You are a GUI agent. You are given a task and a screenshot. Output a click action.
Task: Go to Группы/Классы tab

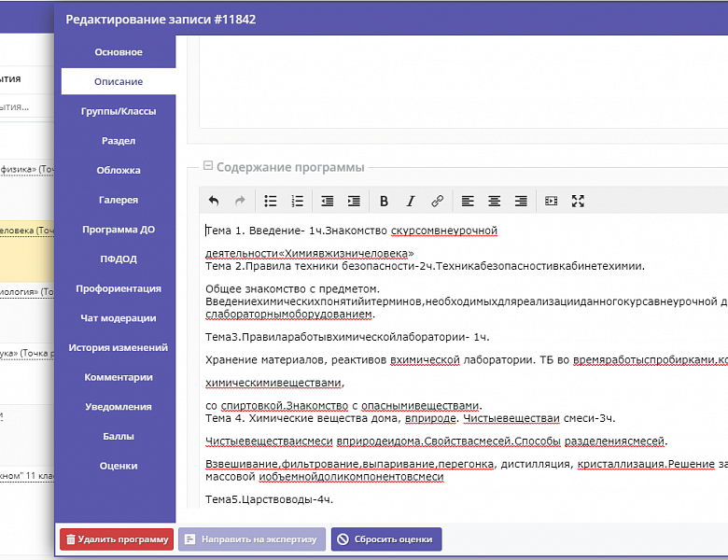[119, 111]
